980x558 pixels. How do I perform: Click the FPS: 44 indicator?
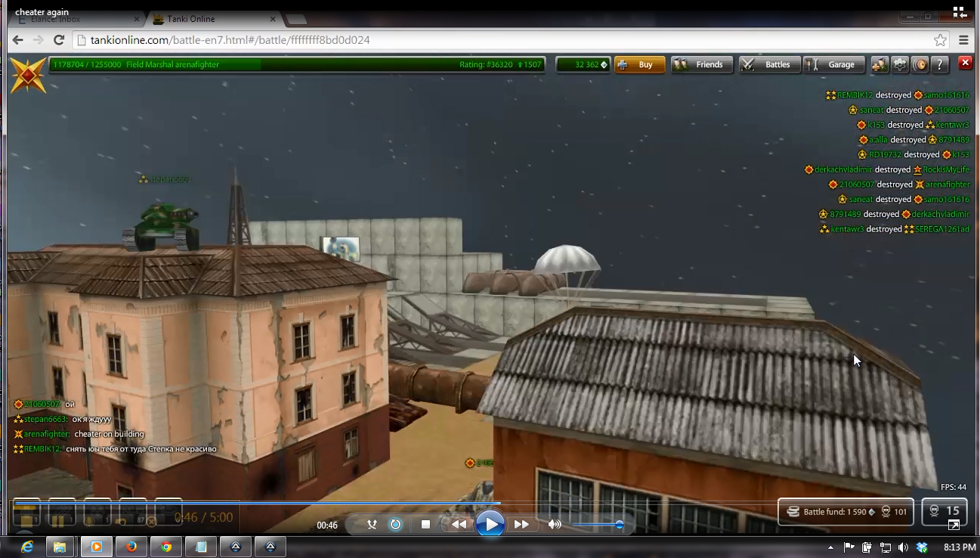click(953, 487)
